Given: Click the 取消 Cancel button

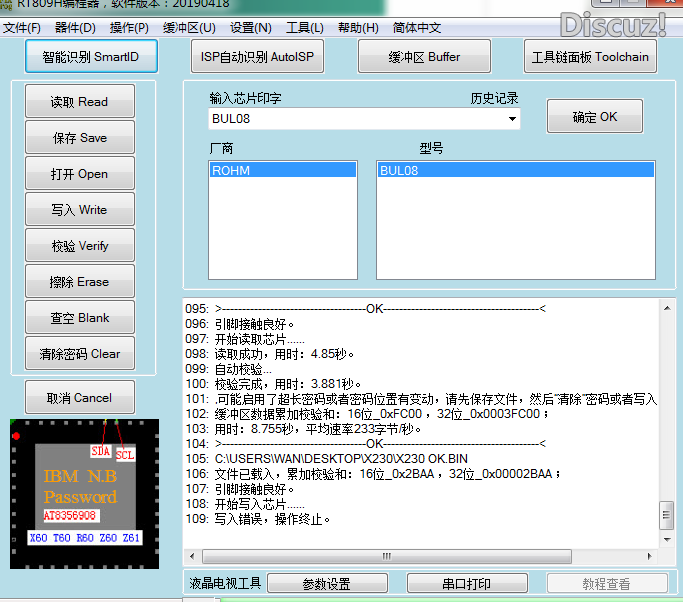Looking at the screenshot, I should pos(80,397).
